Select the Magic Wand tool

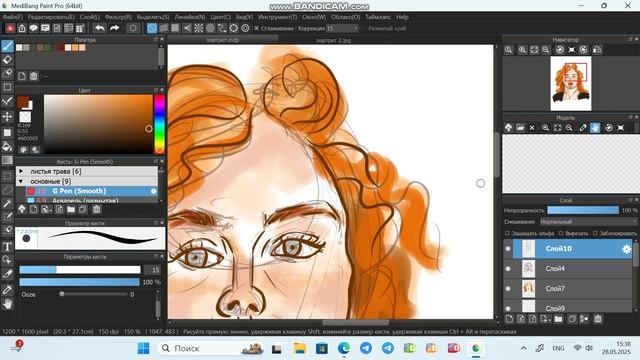coord(7,203)
